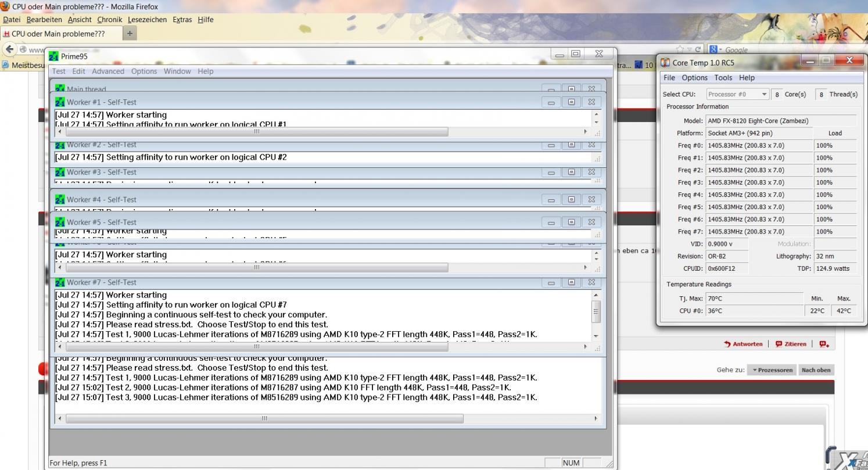Click Tj. Max value '70°C'
The width and height of the screenshot is (868, 470).
[x=715, y=299]
